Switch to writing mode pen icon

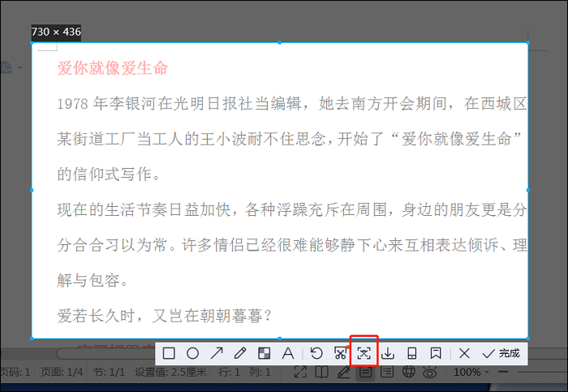(343, 372)
